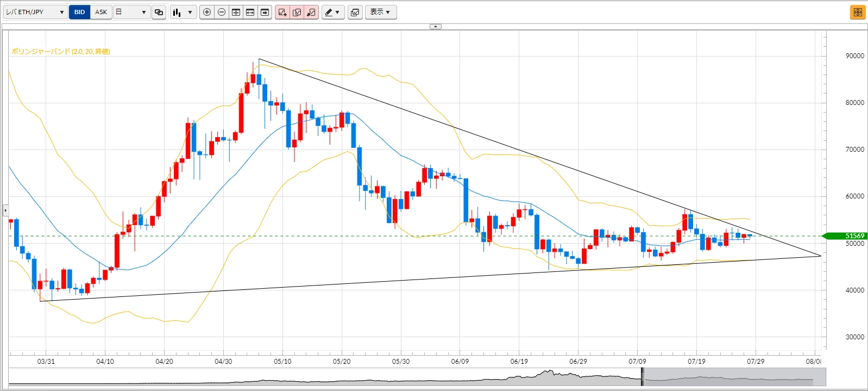Image resolution: width=868 pixels, height=391 pixels.
Task: Click the chart snapshot icon left of 表示
Action: point(355,12)
